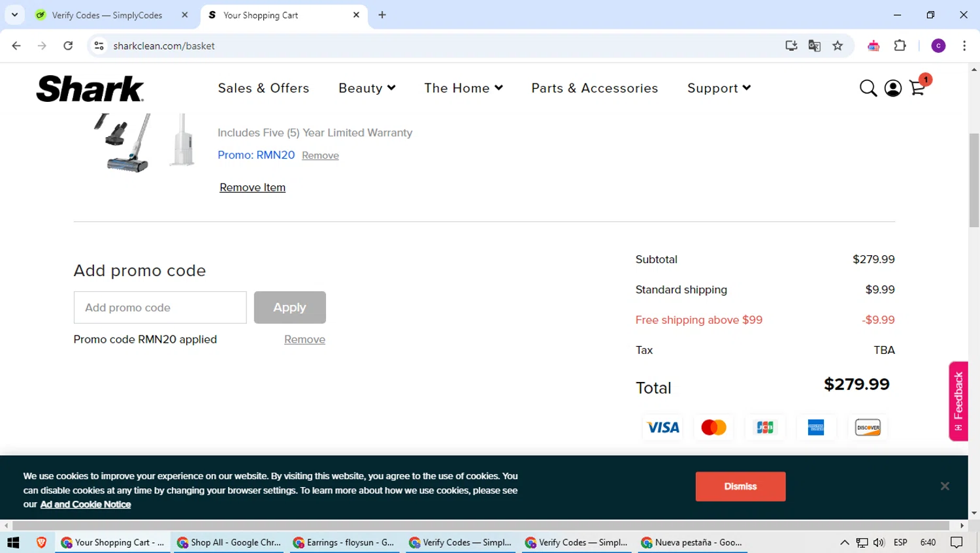The image size is (980, 553).
Task: Reload the page
Action: pos(68,46)
